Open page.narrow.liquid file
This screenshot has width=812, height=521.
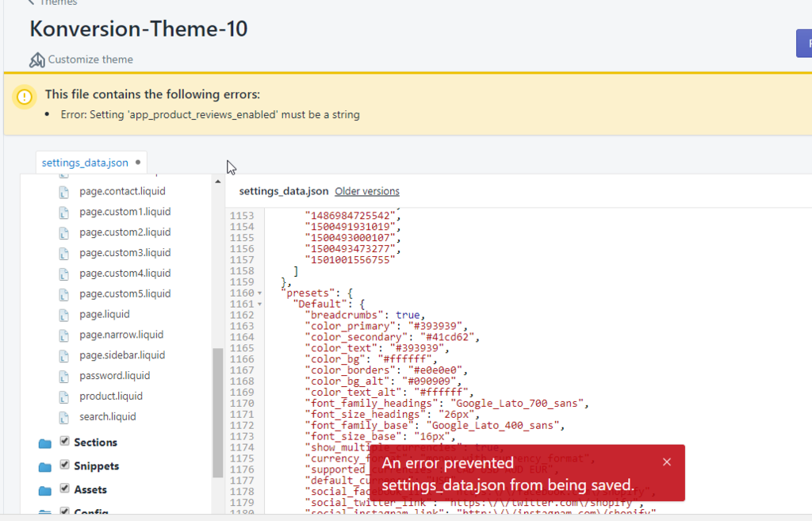(x=121, y=335)
